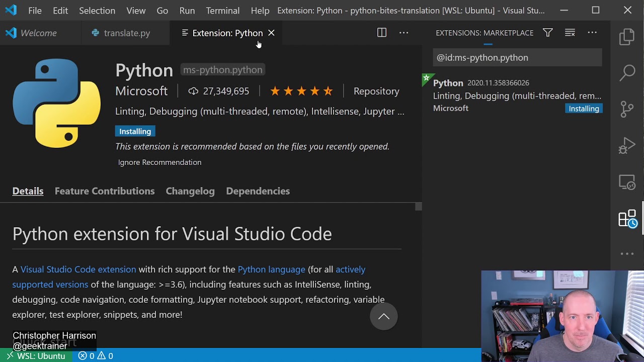Click the Python extension for Visual Studio Code heading
This screenshot has height=362, width=644.
pos(172,234)
